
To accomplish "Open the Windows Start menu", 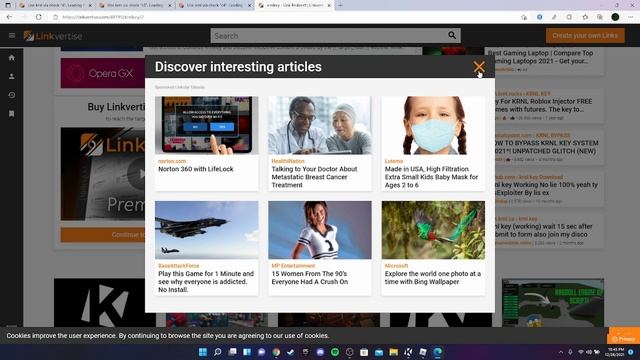I will [x=202, y=352].
